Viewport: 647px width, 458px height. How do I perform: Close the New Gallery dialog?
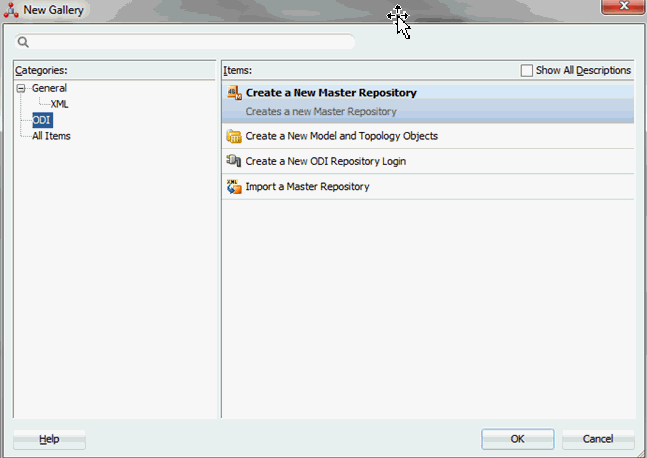click(x=623, y=6)
